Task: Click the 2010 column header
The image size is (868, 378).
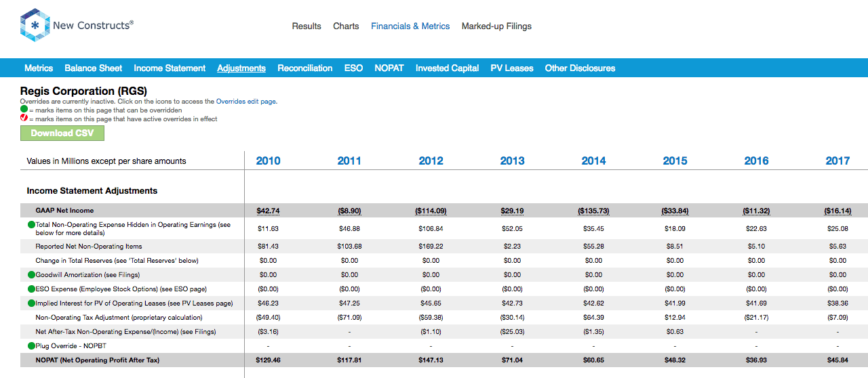Action: coord(269,161)
